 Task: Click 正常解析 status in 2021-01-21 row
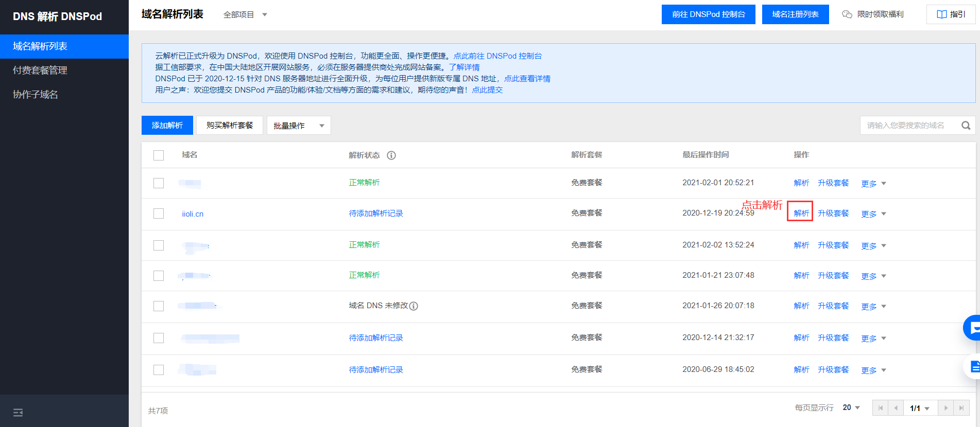364,275
